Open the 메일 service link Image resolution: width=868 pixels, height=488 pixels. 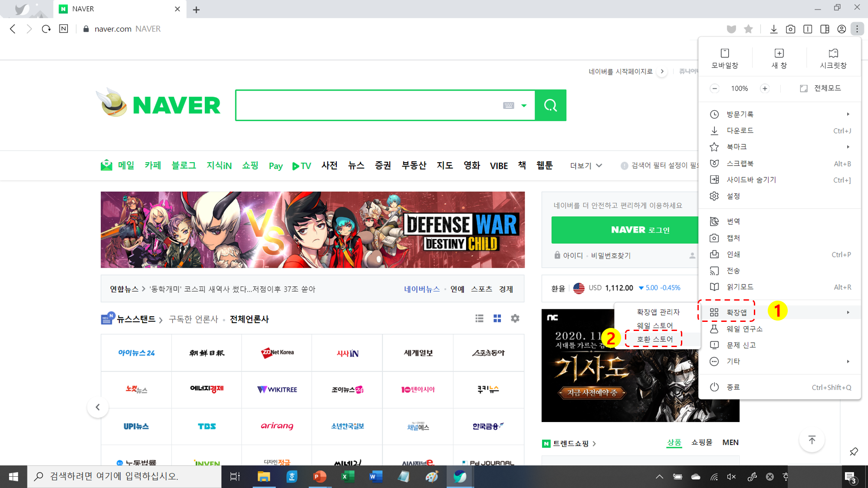coord(118,165)
